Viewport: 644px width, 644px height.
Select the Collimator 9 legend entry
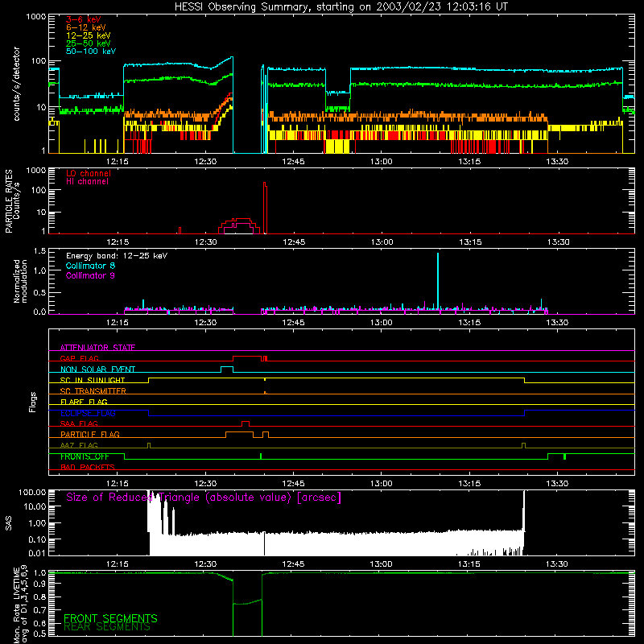90,275
